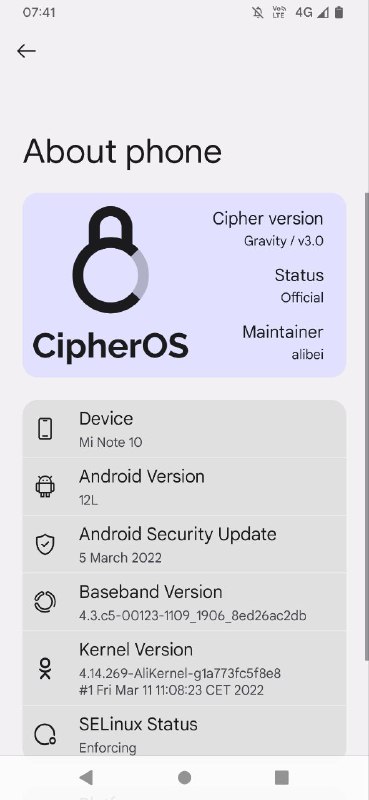Tap the Maintainer alibei label
369x800 pixels.
coord(283,342)
